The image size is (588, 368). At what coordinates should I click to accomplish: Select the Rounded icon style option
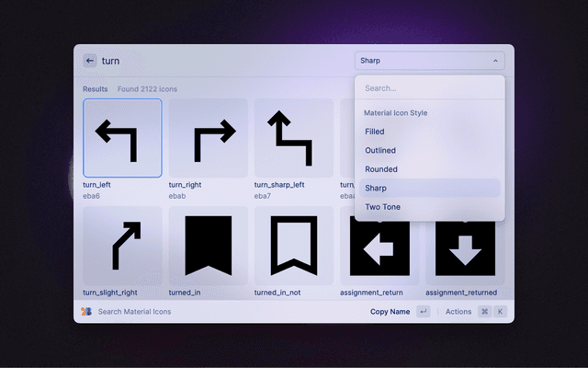[381, 169]
